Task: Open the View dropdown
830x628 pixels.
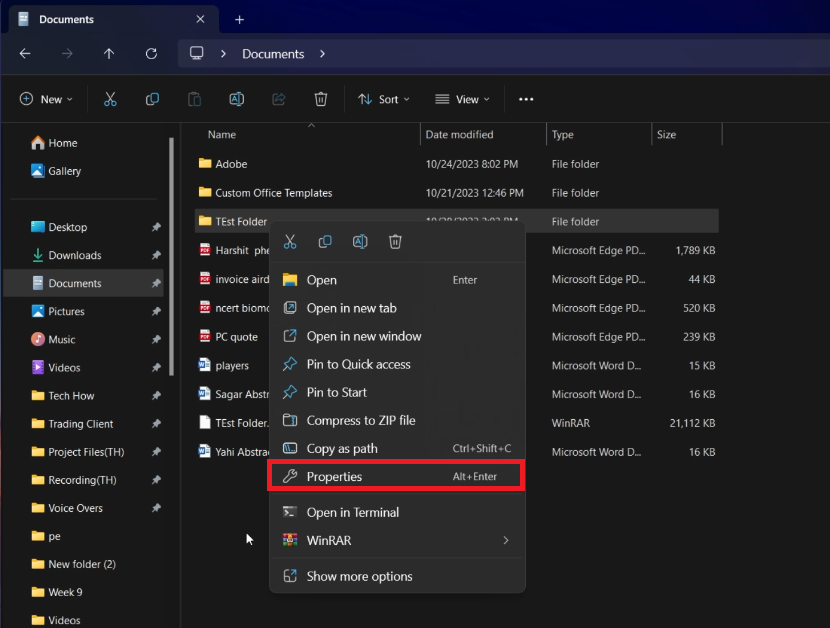Action: coord(461,99)
